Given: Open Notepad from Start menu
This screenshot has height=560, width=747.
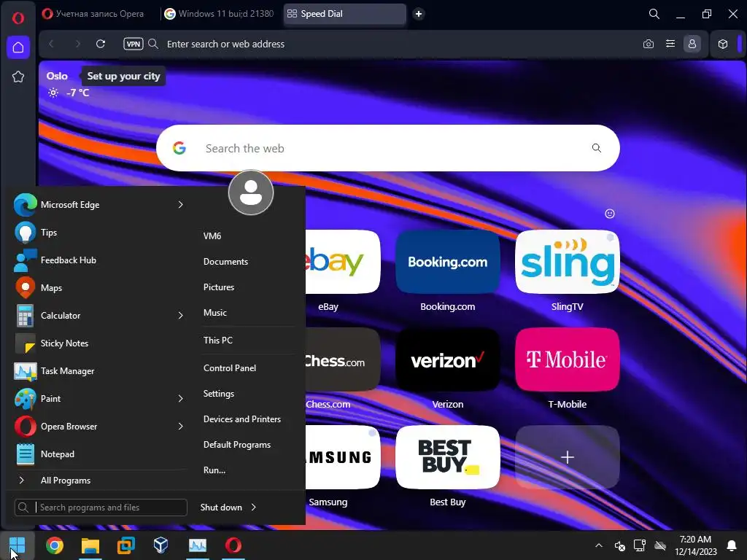Looking at the screenshot, I should tap(99, 454).
